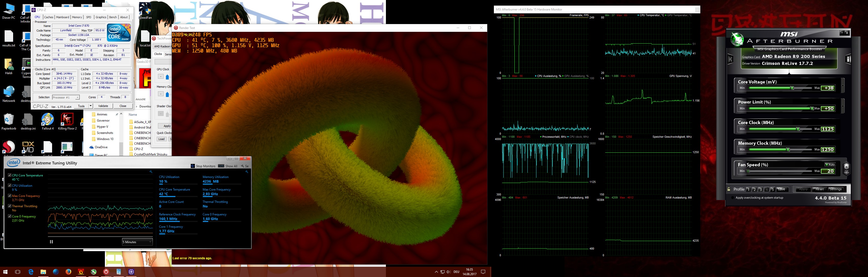Click the Settings button in Afterburner
The height and width of the screenshot is (277, 868).
[x=835, y=189]
